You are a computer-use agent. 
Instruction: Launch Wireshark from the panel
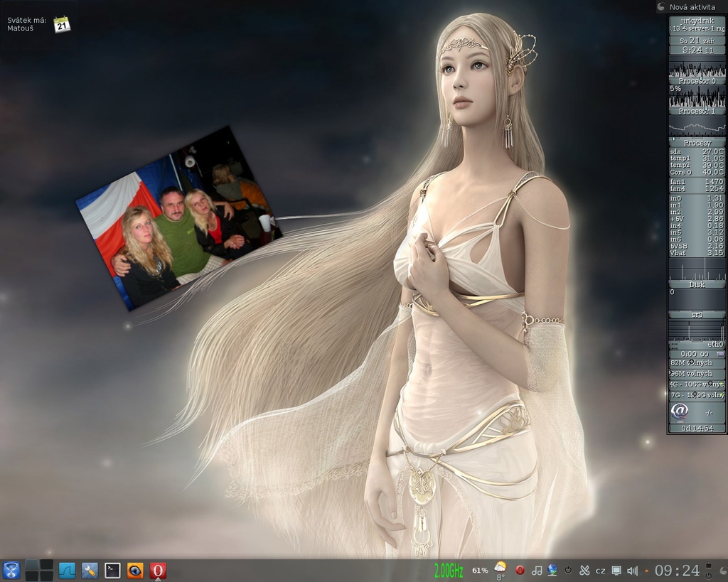click(x=67, y=571)
